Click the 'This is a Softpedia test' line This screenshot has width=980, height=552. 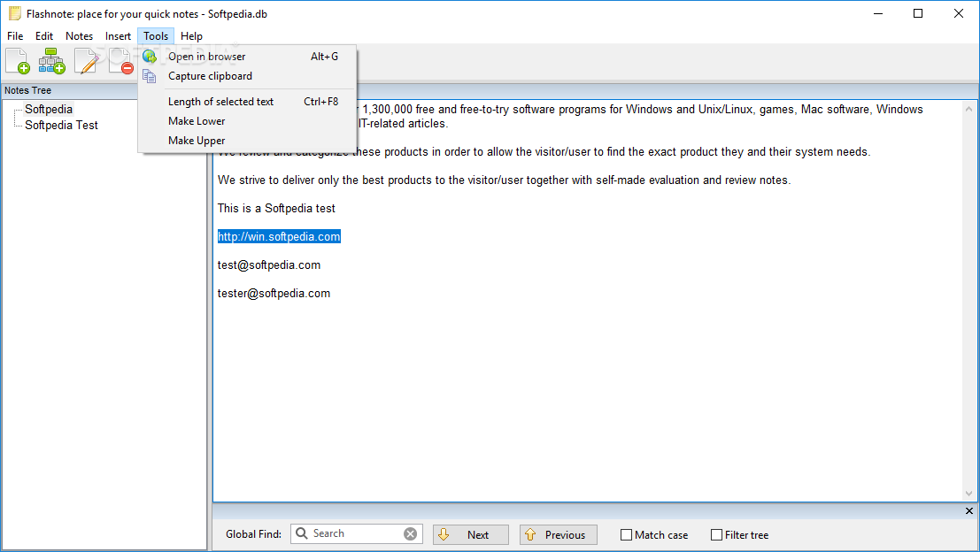[x=276, y=209]
